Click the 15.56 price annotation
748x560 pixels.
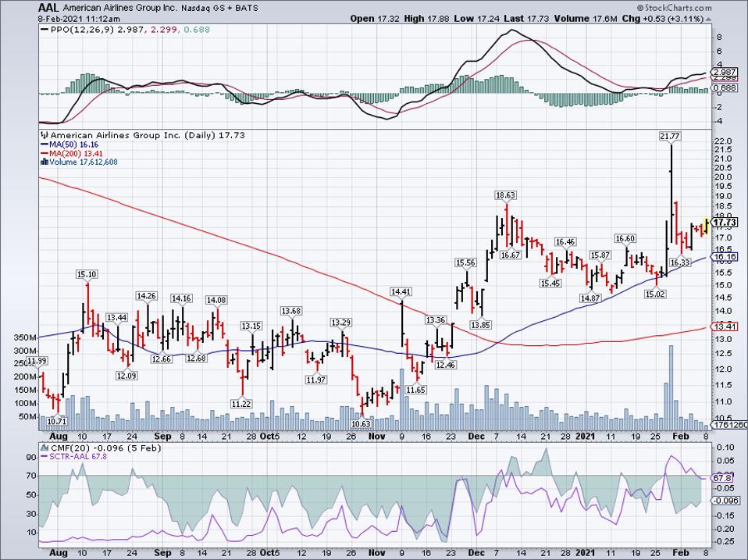point(465,263)
